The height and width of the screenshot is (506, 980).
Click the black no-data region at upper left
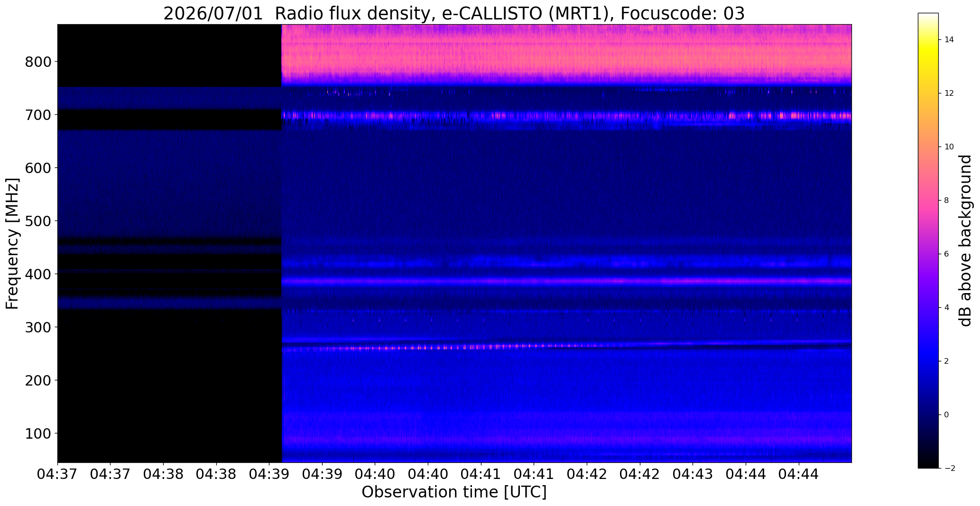169,55
